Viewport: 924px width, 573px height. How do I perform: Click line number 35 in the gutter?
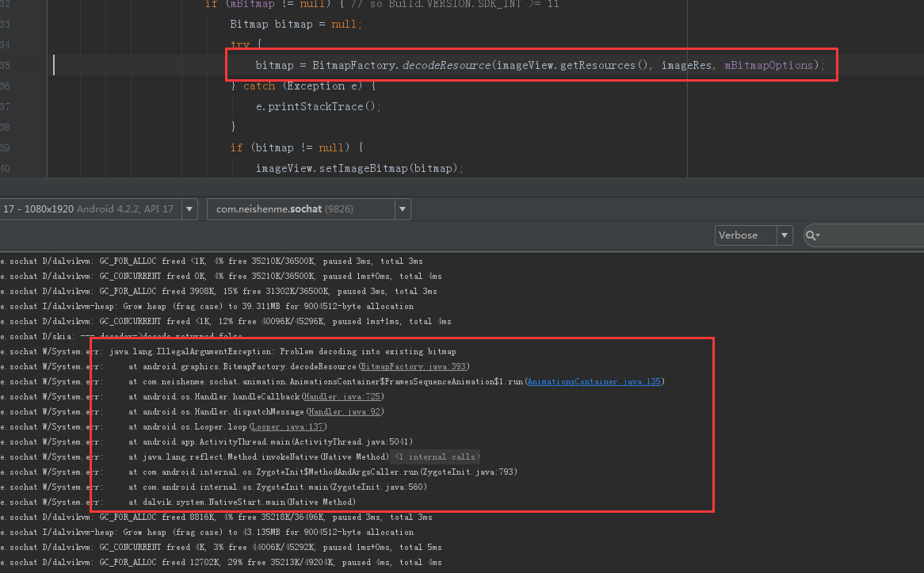tap(6, 66)
